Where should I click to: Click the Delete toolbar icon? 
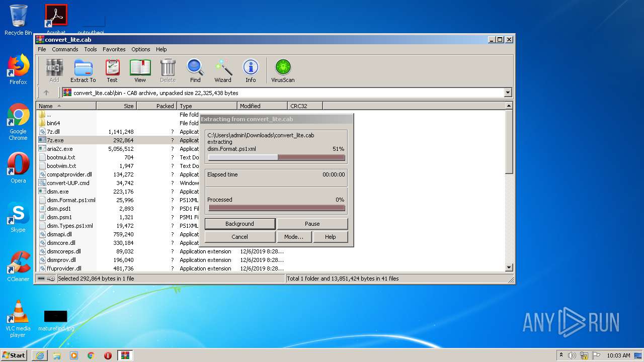[168, 71]
